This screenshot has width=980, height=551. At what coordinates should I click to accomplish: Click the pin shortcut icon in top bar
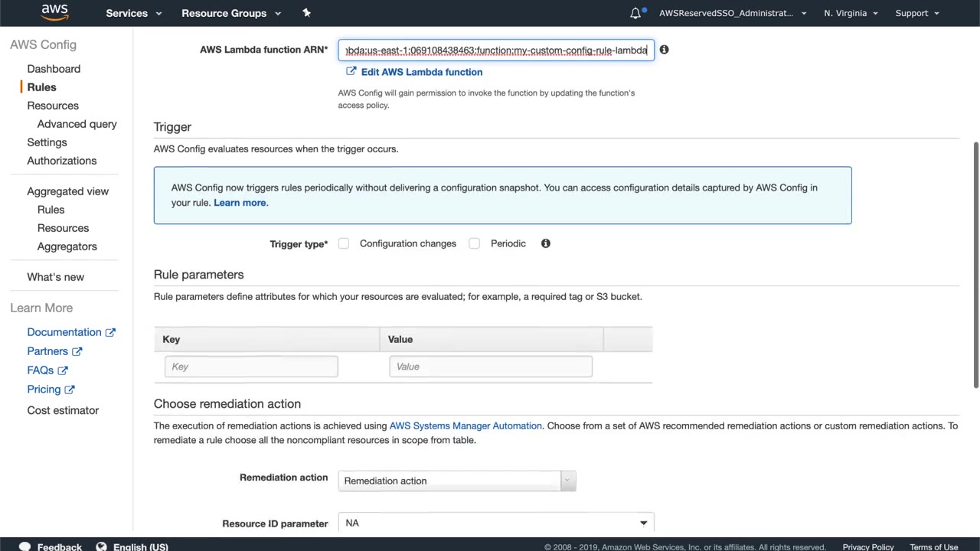(x=306, y=12)
